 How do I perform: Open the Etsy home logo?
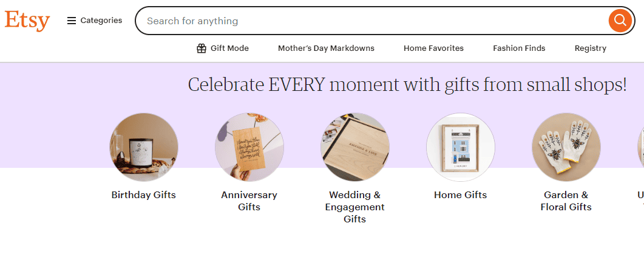[27, 21]
